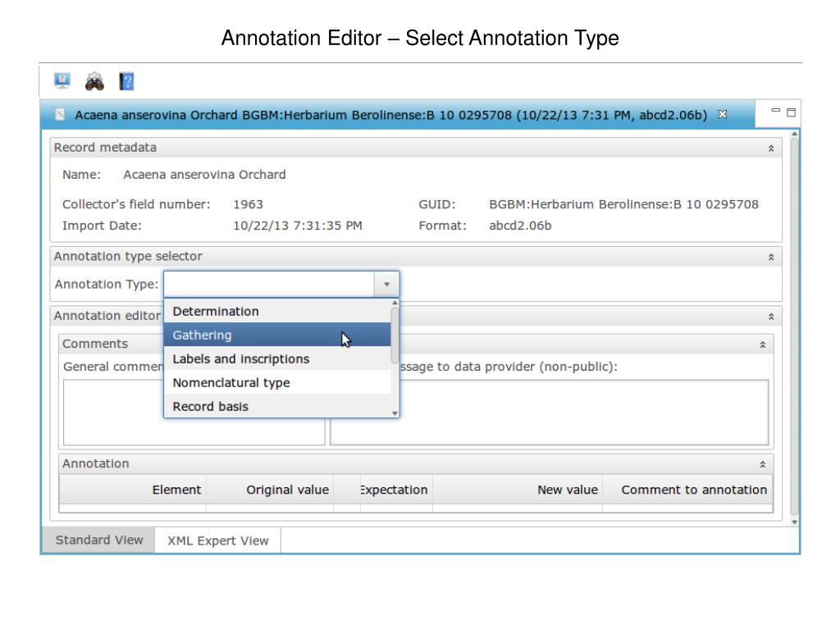
Task: Click the Record metadata section title
Action: 105,148
